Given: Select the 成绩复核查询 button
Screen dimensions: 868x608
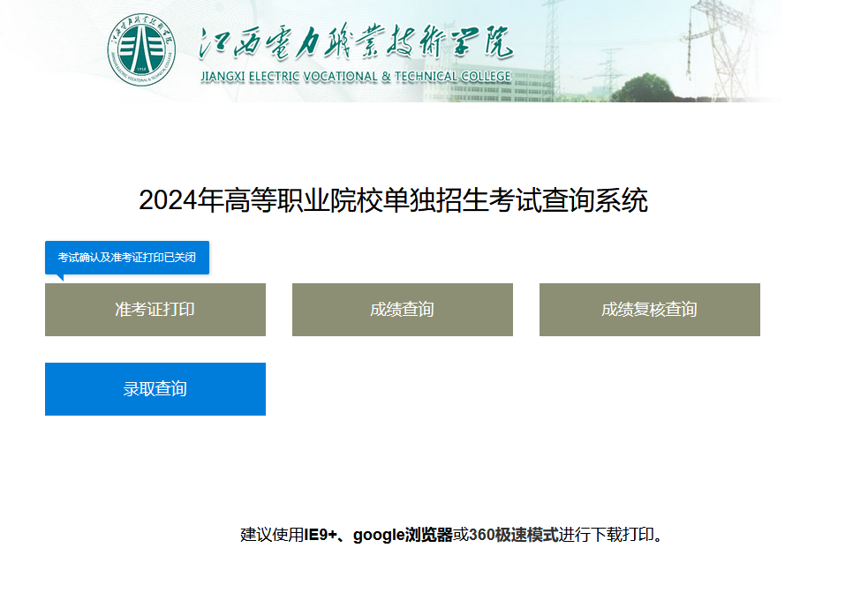Looking at the screenshot, I should pyautogui.click(x=649, y=309).
